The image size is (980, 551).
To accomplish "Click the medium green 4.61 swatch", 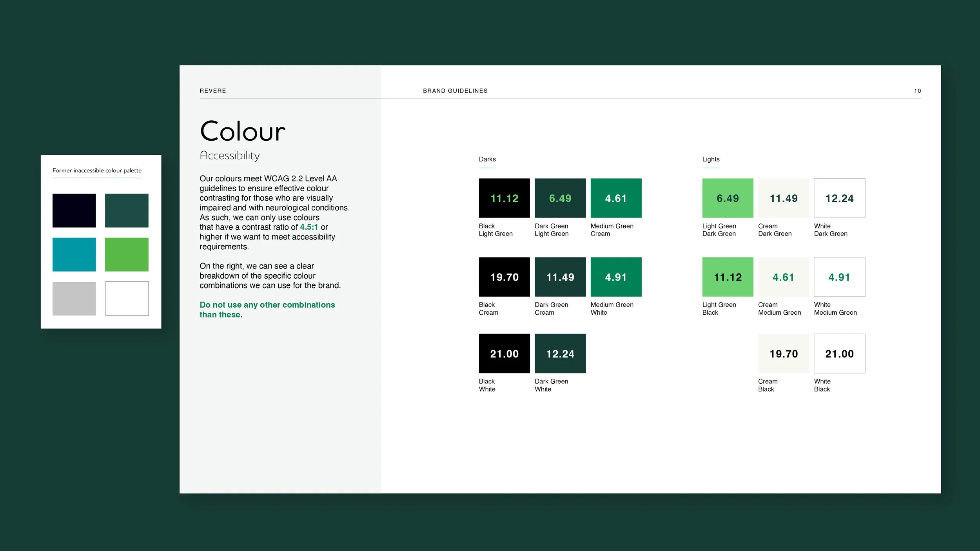I will (616, 198).
